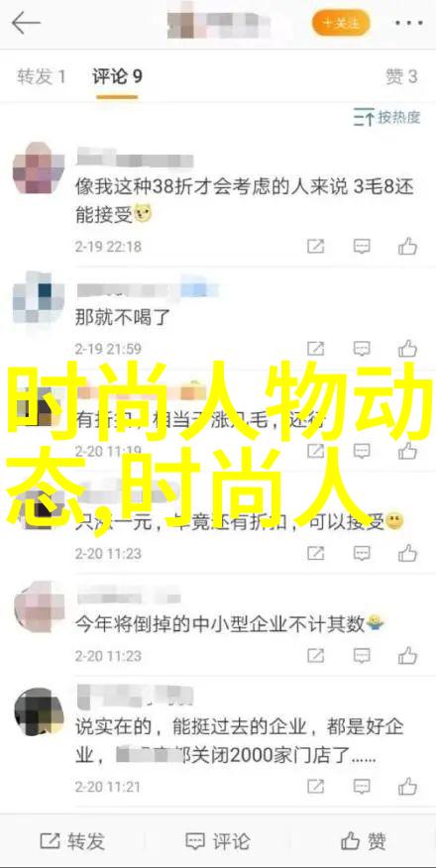Screen dimensions: 436x868
Task: Tap the back arrow icon
Action: pos(26,24)
